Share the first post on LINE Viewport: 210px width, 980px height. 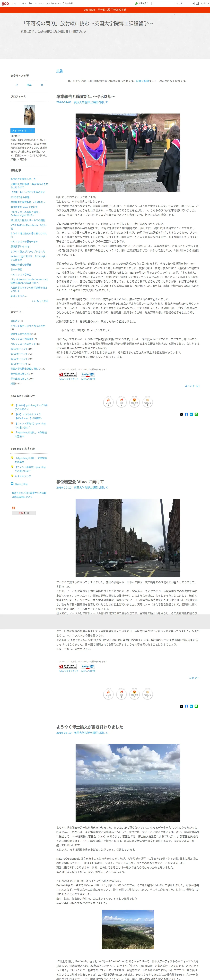coord(196,414)
